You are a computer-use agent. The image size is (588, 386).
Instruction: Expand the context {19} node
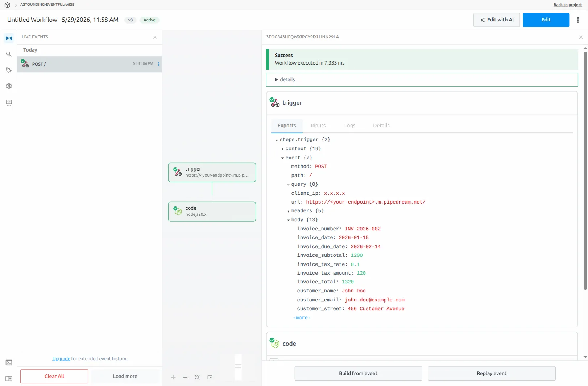click(282, 149)
